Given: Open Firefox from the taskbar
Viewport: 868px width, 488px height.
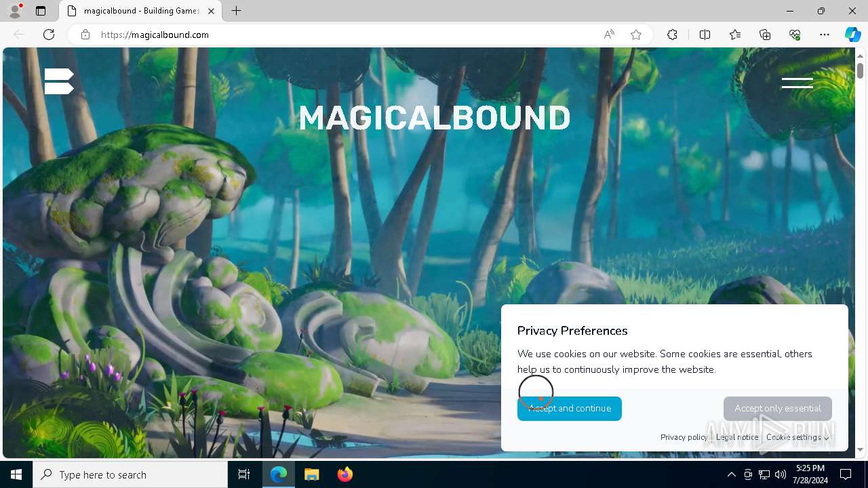Looking at the screenshot, I should pos(344,474).
